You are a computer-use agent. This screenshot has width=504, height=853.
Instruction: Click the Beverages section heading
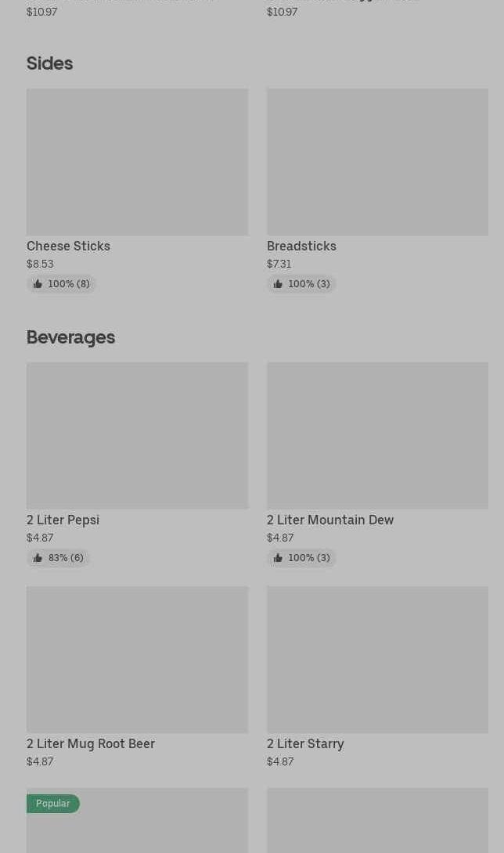click(x=70, y=337)
